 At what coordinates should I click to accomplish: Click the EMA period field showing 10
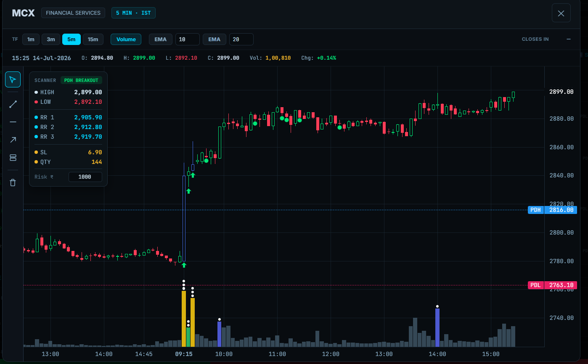[188, 39]
